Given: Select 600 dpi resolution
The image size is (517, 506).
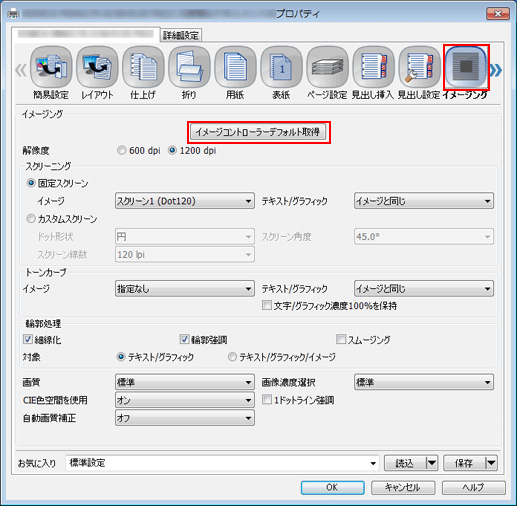Looking at the screenshot, I should pos(139,151).
